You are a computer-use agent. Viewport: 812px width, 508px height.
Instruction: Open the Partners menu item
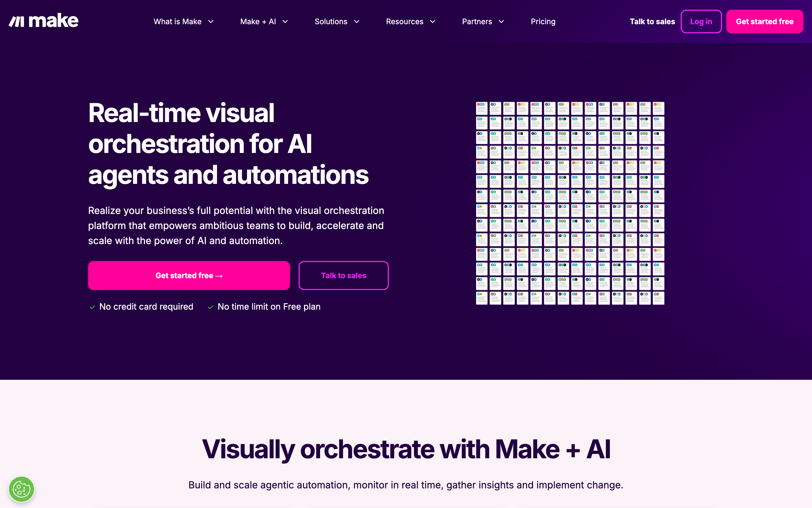pos(477,22)
